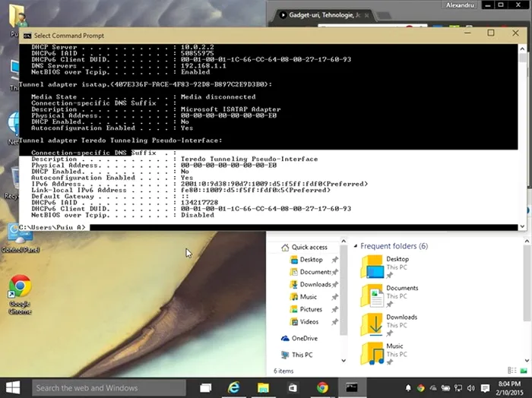The width and height of the screenshot is (532, 398).
Task: Click the Chrome icon in system tray
Action: pos(421,388)
